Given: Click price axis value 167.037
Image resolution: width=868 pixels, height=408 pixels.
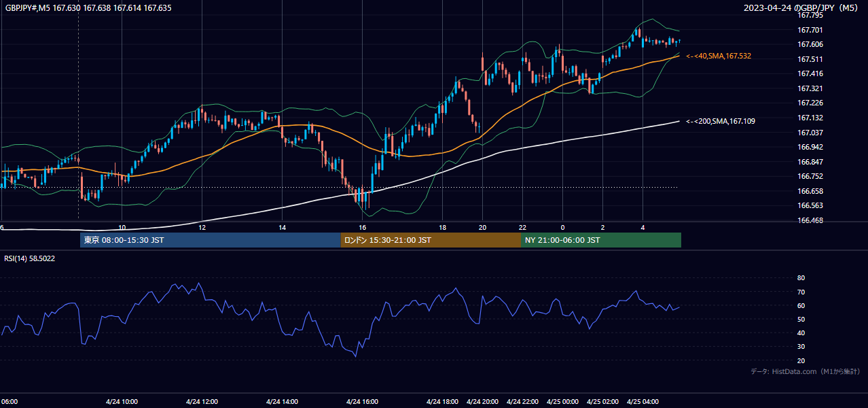Looking at the screenshot, I should (x=810, y=133).
